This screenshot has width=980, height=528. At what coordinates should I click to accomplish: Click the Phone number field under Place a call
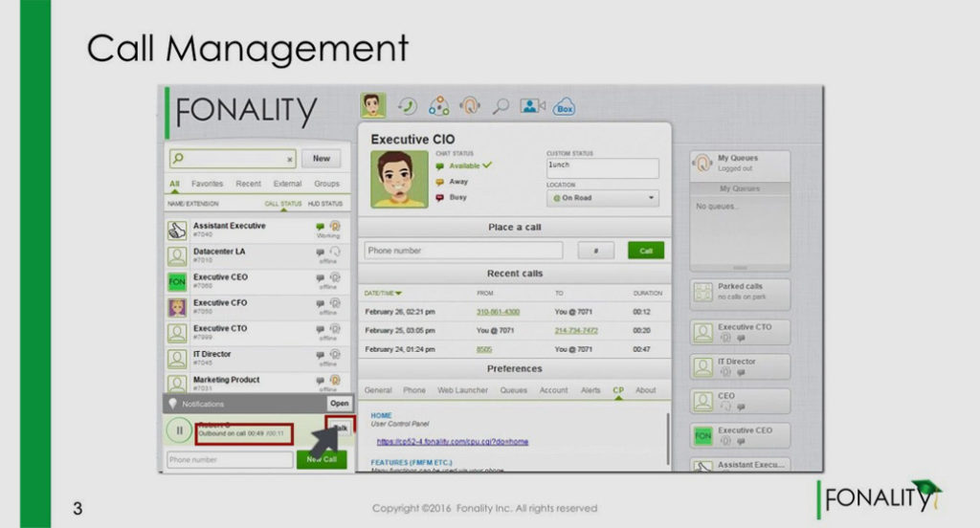[463, 251]
